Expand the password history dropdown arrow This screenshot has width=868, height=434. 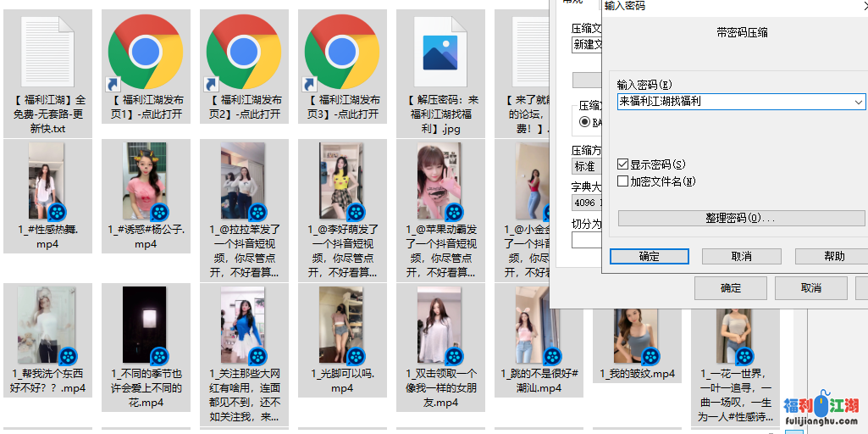click(859, 102)
